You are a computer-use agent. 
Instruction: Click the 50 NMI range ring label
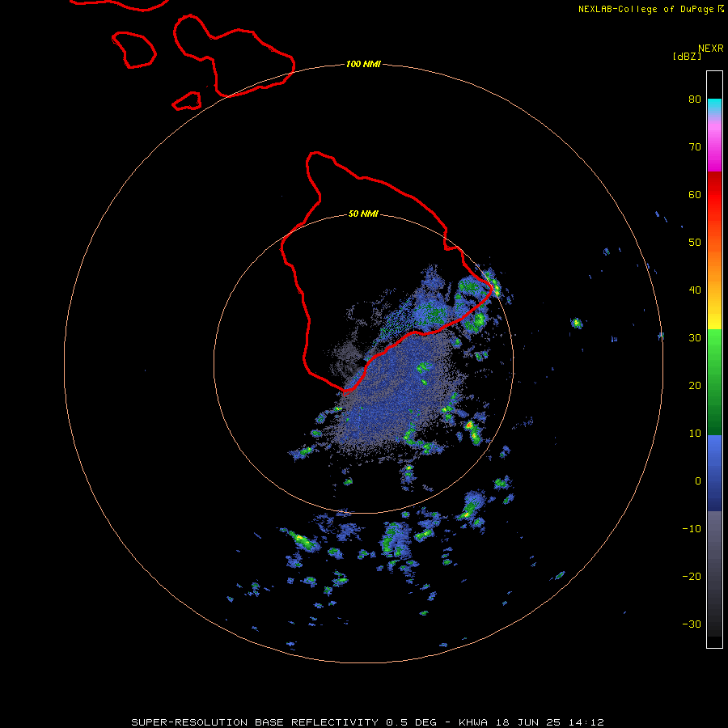[x=363, y=214]
